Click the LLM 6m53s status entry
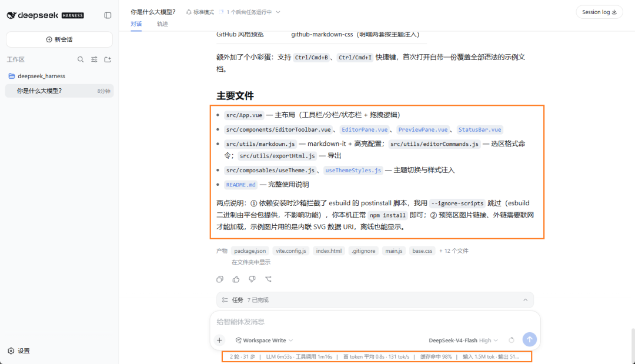635x364 pixels. coord(299,357)
